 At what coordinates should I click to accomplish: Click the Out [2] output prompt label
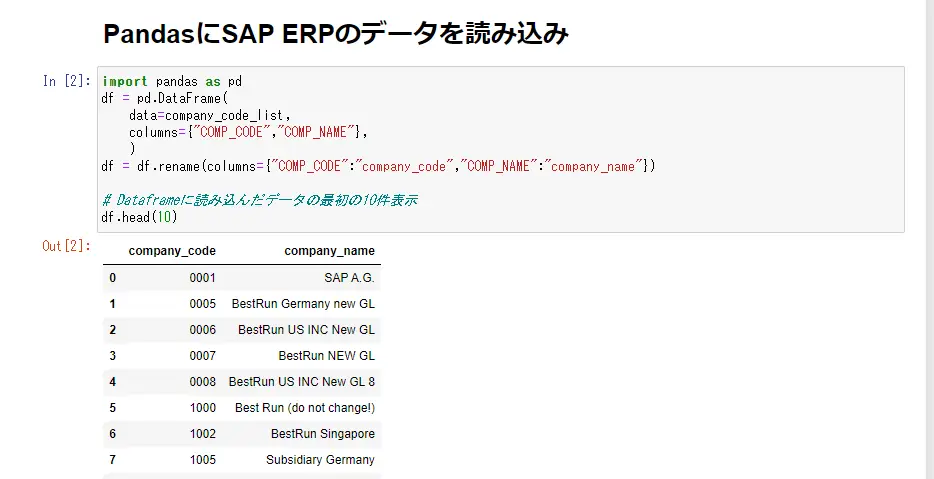pyautogui.click(x=66, y=245)
